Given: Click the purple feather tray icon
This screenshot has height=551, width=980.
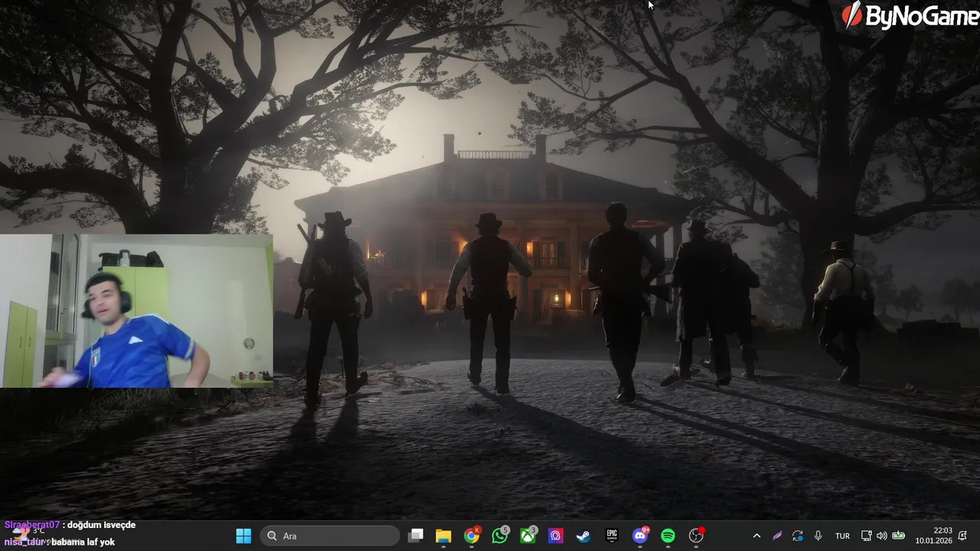Looking at the screenshot, I should [x=777, y=536].
